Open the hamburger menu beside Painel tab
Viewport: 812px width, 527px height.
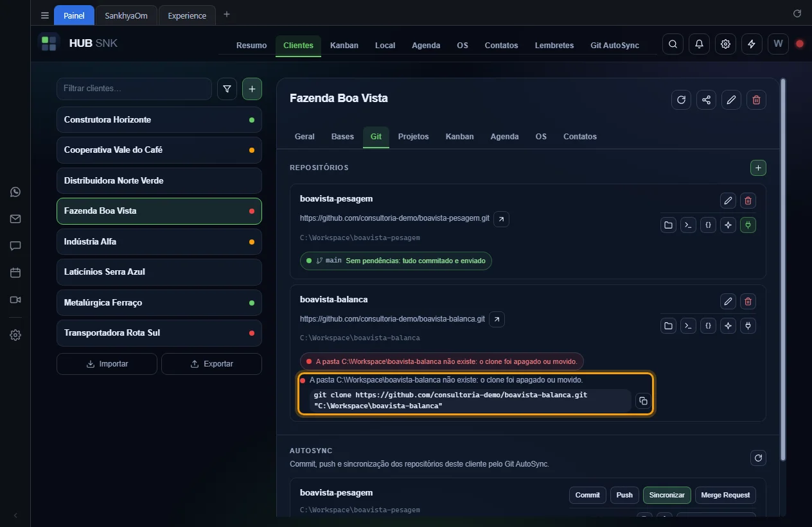click(44, 15)
